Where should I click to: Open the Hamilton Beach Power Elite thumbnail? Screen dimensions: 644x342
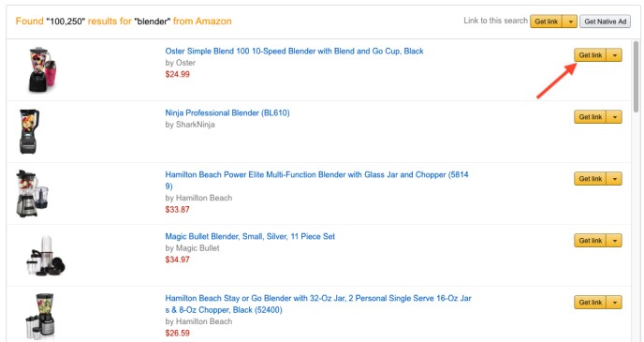pos(33,193)
